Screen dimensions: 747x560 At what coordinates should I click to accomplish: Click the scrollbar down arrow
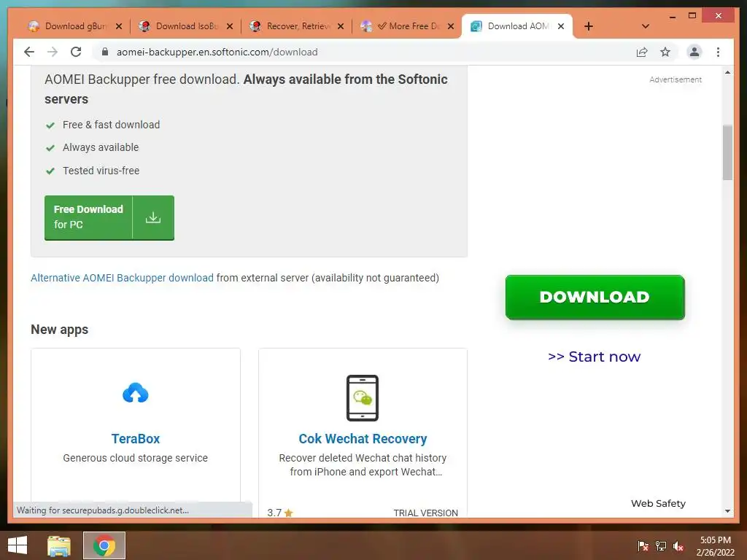click(727, 511)
